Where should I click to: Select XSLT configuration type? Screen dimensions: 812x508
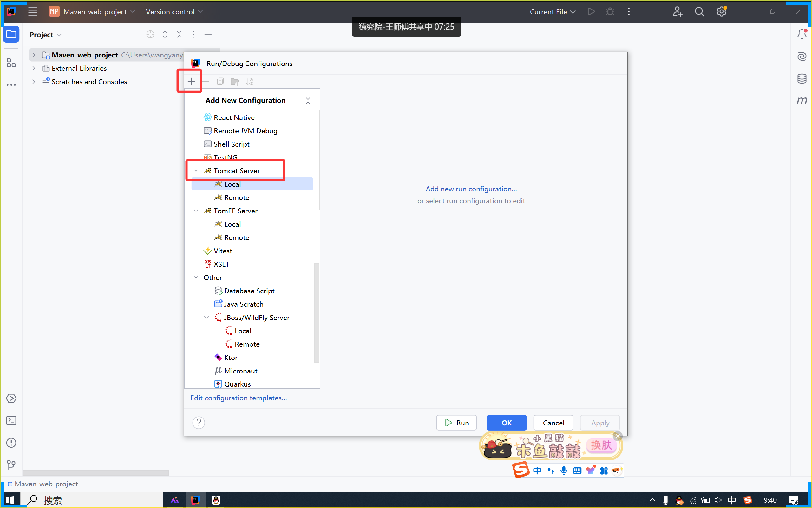coord(252,264)
